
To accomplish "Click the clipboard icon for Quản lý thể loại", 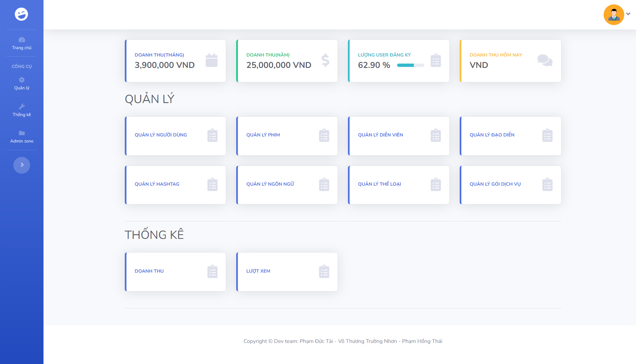I will [436, 184].
